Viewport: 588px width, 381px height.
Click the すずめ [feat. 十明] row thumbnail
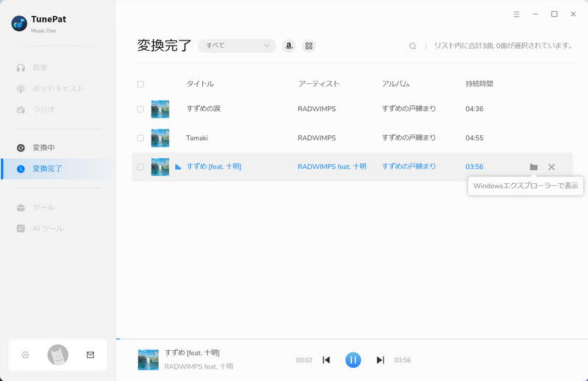[160, 167]
